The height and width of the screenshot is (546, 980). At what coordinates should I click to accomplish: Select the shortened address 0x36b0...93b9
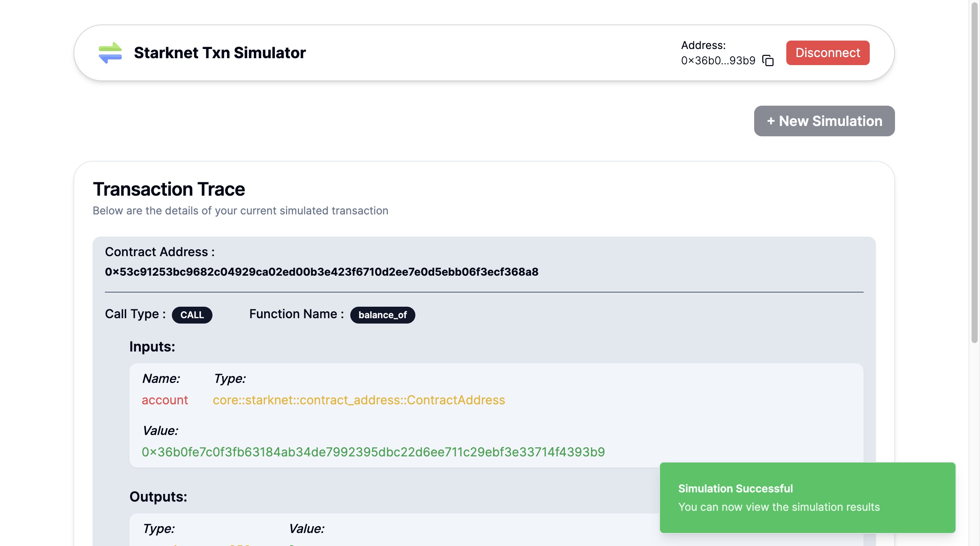tap(718, 60)
